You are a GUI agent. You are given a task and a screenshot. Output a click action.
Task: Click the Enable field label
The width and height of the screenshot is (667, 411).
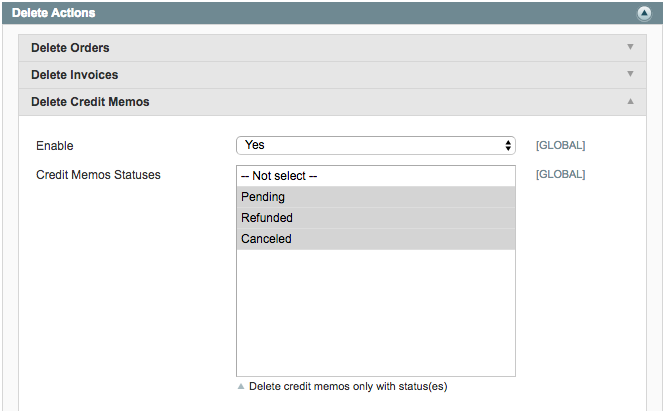click(54, 146)
